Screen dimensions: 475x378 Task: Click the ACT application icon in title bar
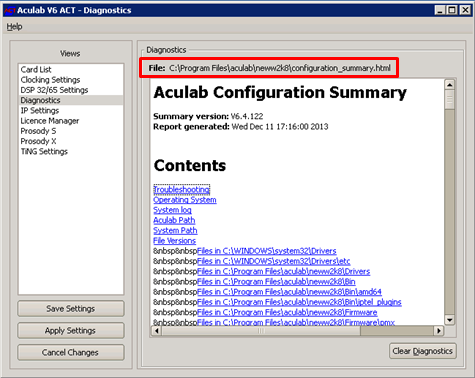[10, 10]
